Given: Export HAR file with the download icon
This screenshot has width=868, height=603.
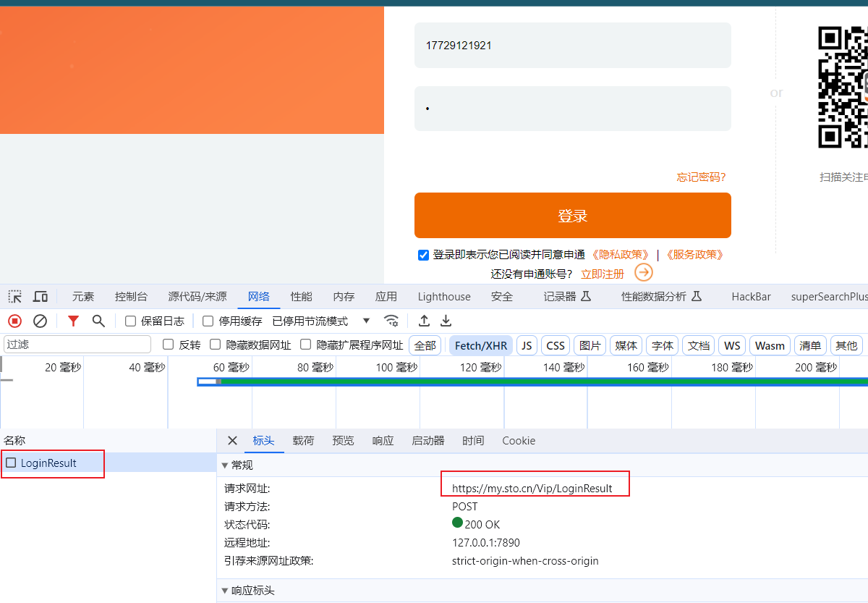Looking at the screenshot, I should click(x=446, y=321).
